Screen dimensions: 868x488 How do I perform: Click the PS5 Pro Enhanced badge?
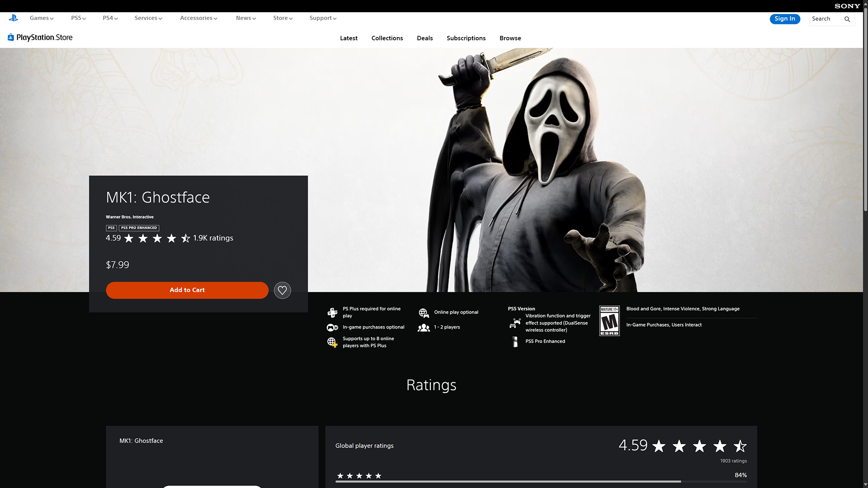pos(139,228)
